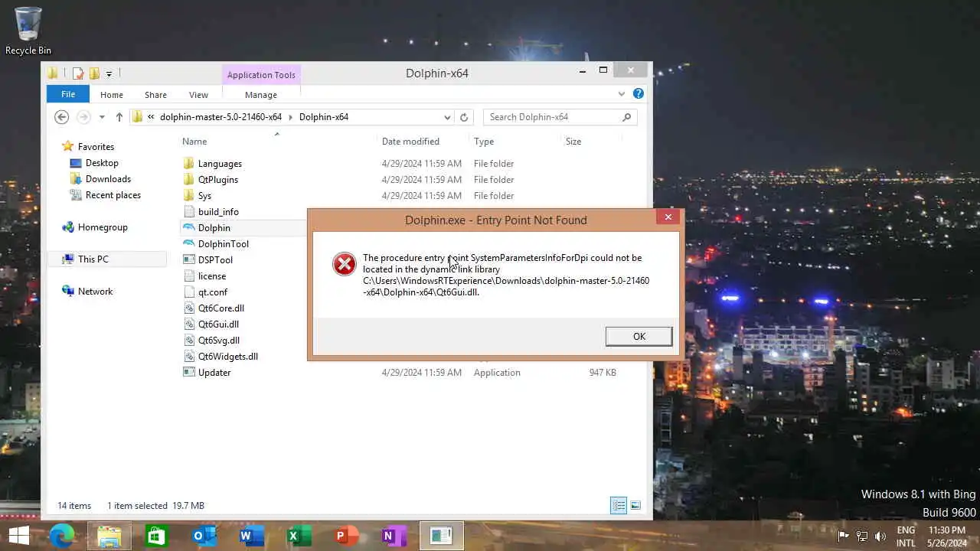The height and width of the screenshot is (551, 980).
Task: Select the build_info file
Action: 218,211
